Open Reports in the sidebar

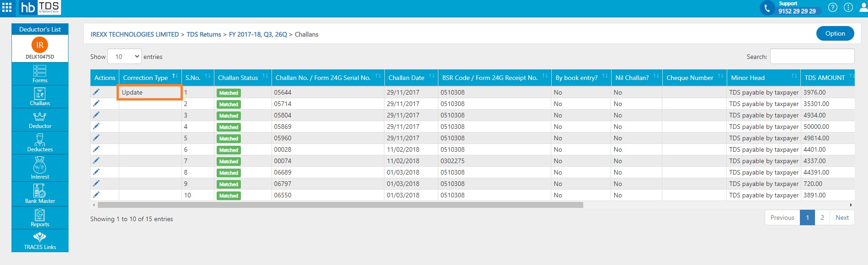point(40,218)
